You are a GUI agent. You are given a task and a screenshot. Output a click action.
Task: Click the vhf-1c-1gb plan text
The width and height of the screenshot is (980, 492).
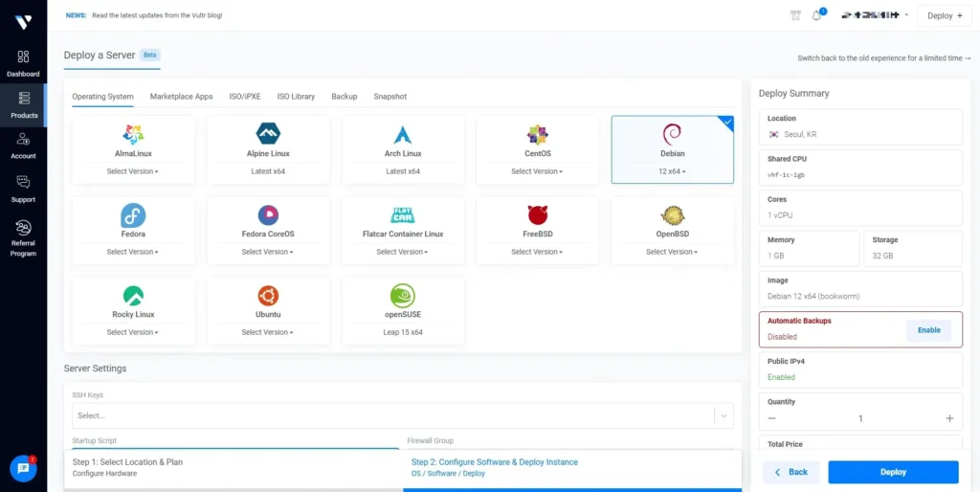coord(787,175)
